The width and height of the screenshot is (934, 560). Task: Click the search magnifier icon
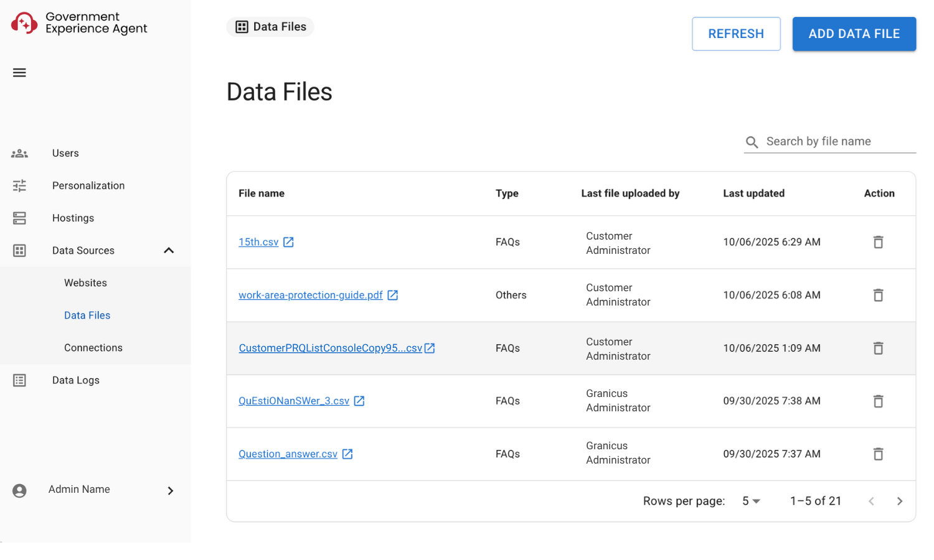752,142
